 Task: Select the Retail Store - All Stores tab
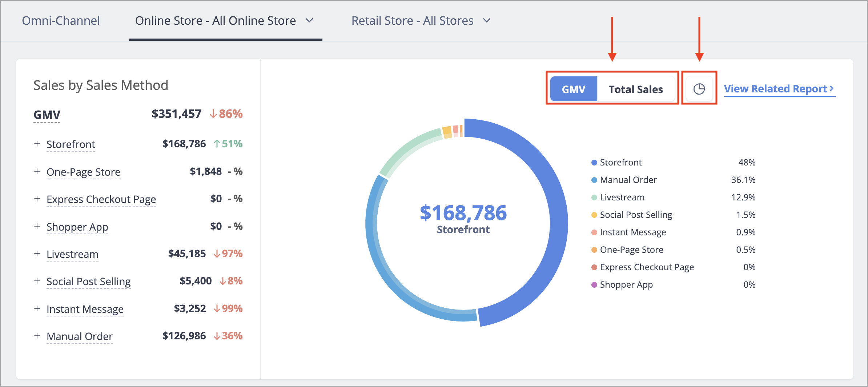[413, 21]
